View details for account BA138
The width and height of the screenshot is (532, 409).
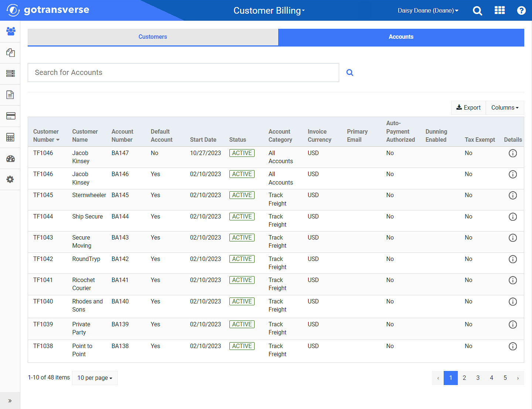coord(513,346)
